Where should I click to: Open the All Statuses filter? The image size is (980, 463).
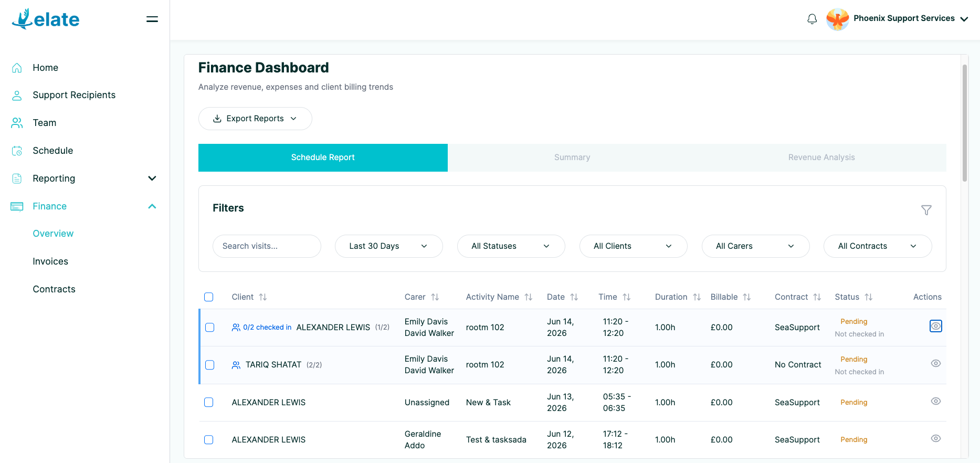[511, 246]
